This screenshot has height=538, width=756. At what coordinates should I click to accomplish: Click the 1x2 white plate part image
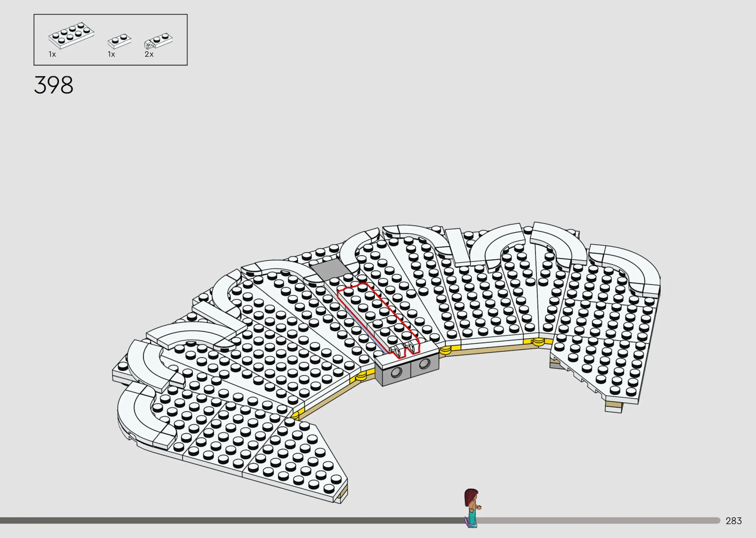pos(119,41)
